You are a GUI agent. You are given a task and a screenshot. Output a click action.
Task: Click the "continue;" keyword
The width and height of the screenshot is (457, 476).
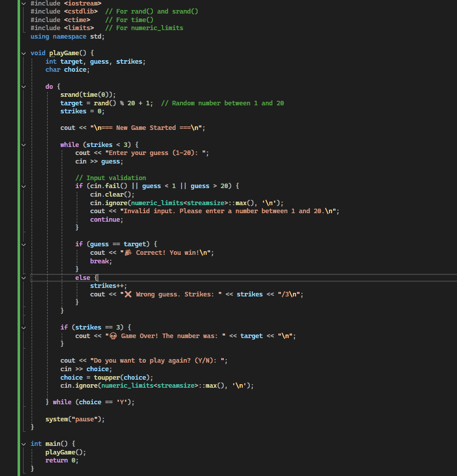(x=106, y=220)
